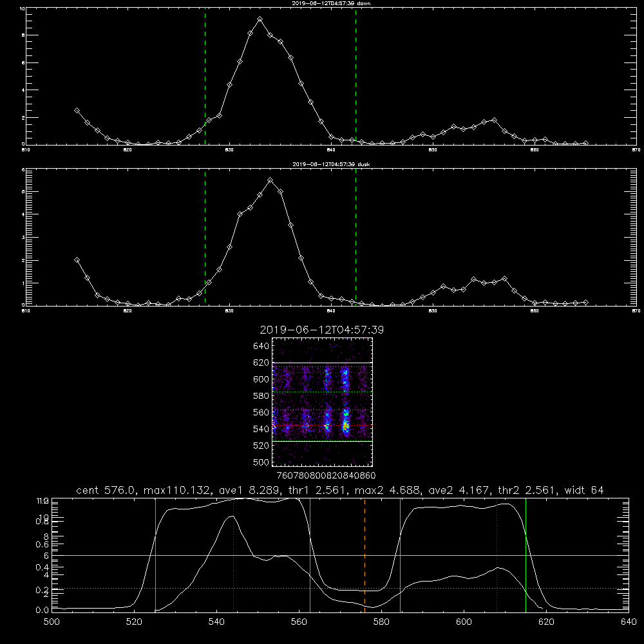This screenshot has height=644, width=644.
Task: Click 'max110.132' in the statistics title
Action: tap(176, 490)
